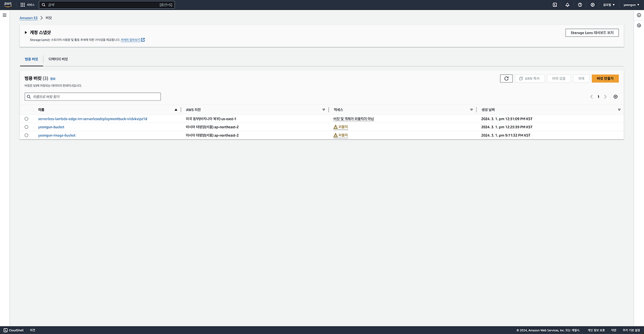Click 퍼블릭 access label for yeongun-bucket
Viewport: 644px width, 334px height.
pos(343,127)
